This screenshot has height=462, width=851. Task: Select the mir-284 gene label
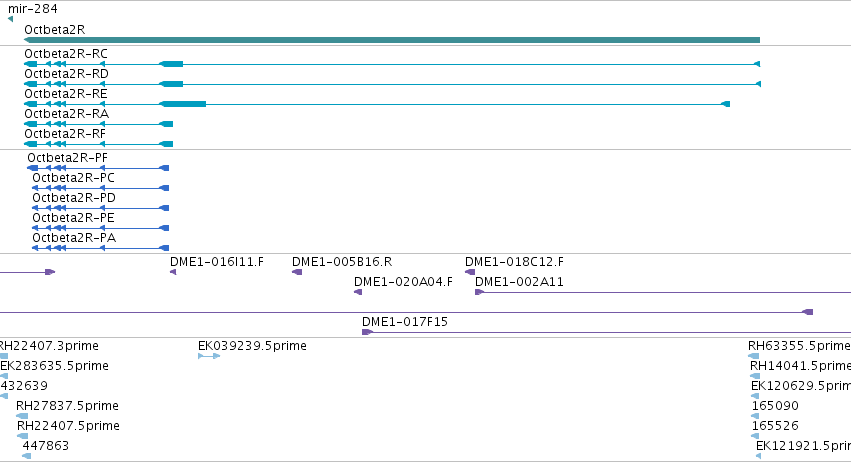coord(33,9)
